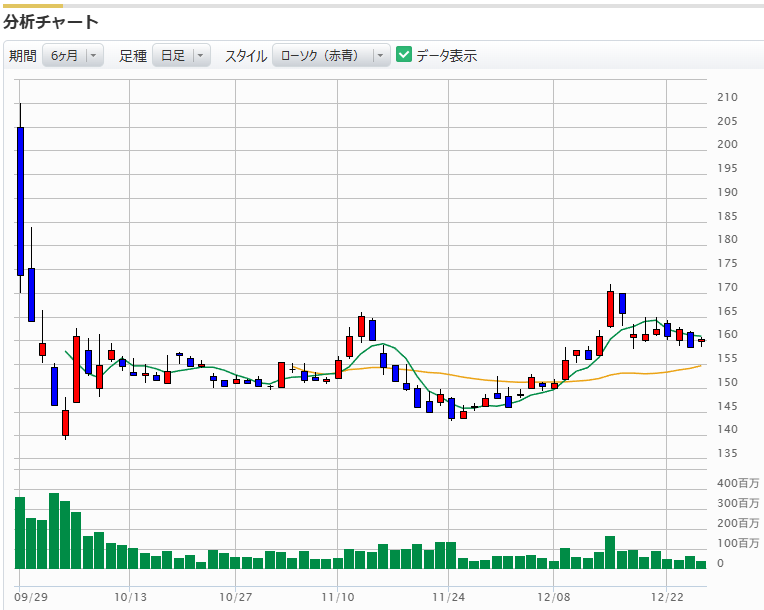764x610 pixels.
Task: Select the 11/24 date marker
Action: click(x=449, y=597)
